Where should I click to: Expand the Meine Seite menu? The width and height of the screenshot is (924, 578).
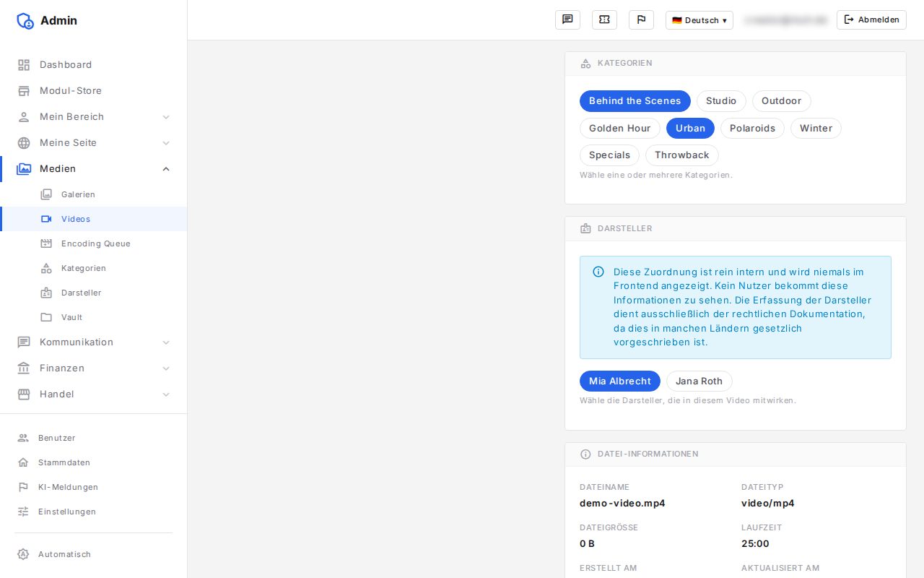[x=94, y=143]
